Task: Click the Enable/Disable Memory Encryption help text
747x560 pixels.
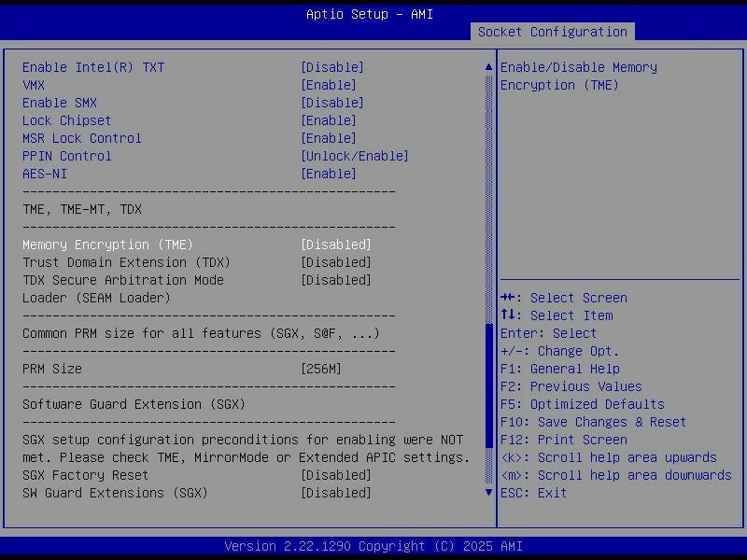Action: 579,77
